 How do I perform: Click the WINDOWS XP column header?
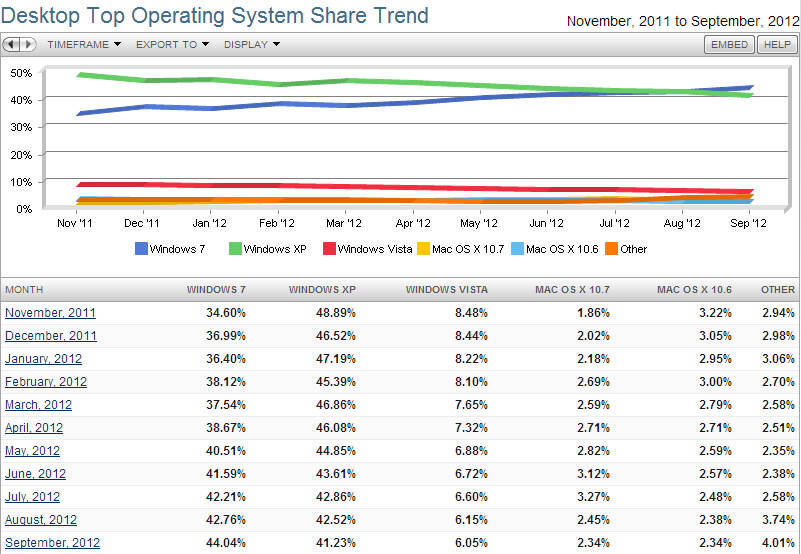click(322, 290)
